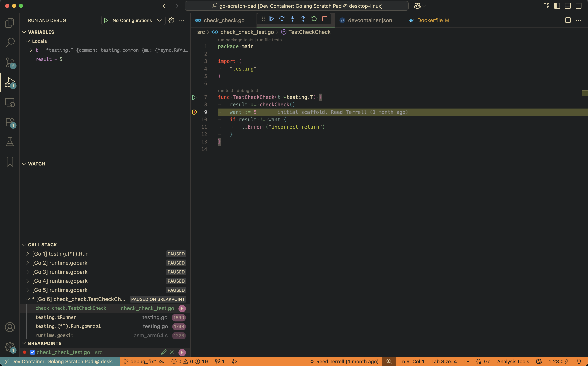The height and width of the screenshot is (366, 588).
Task: Select src in the breadcrumb
Action: [201, 32]
